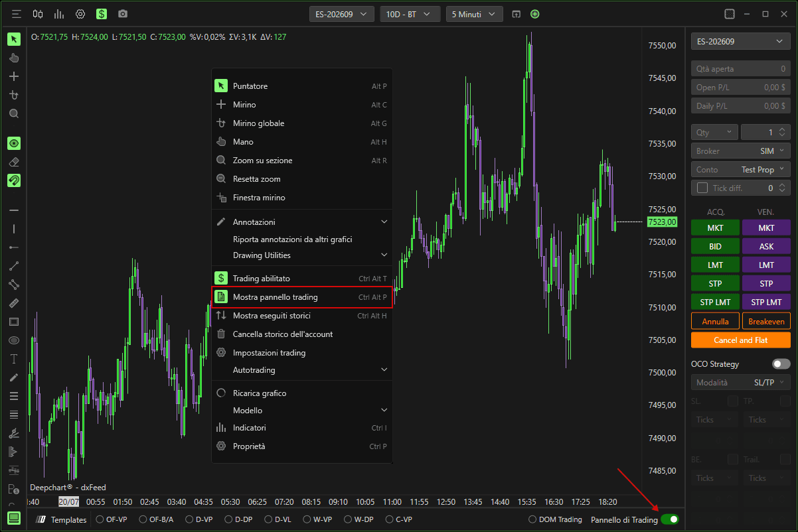Expand Annotazioni submenu in context menu
The height and width of the screenshot is (532, 798).
[x=302, y=222]
